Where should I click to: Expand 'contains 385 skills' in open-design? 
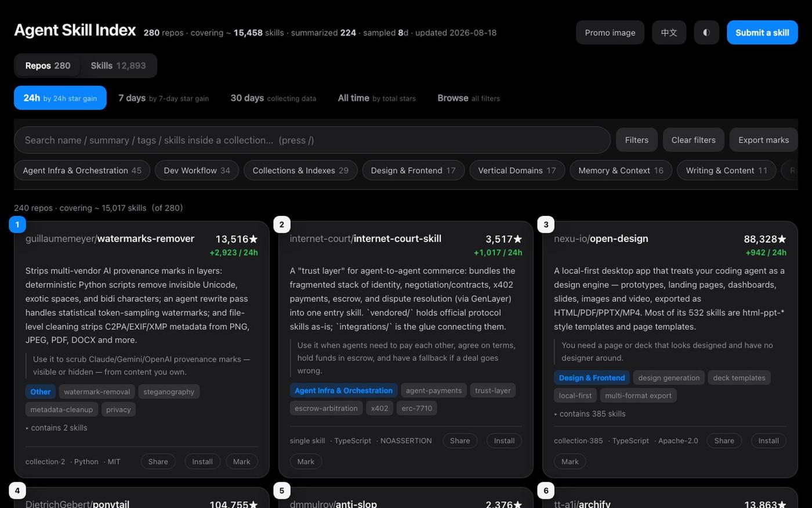590,414
